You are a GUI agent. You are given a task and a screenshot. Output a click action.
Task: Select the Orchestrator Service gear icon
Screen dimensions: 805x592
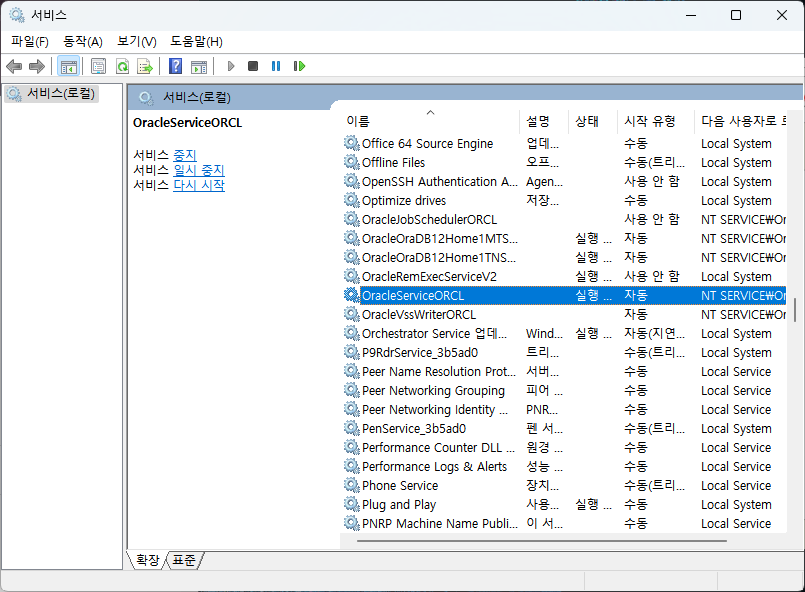tap(352, 333)
